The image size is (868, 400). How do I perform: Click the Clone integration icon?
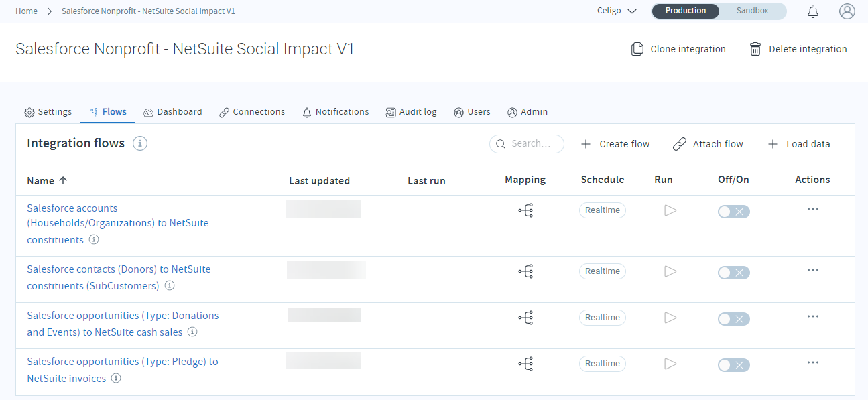pyautogui.click(x=637, y=49)
